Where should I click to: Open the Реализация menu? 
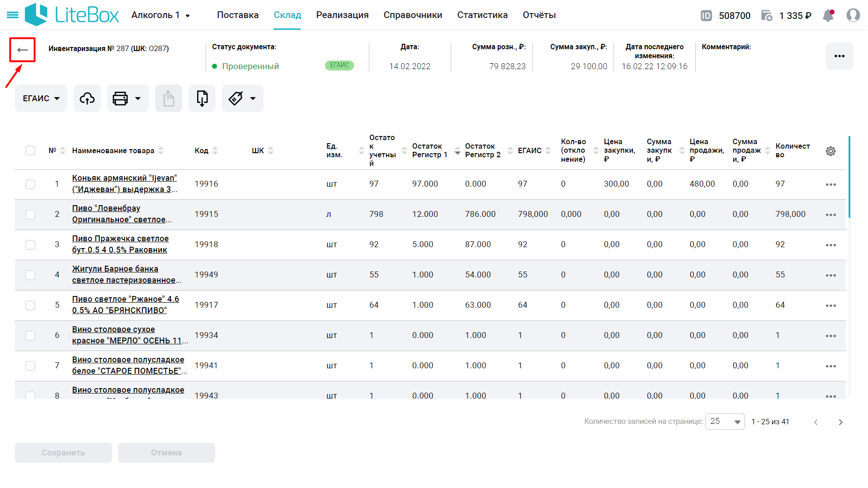(x=342, y=15)
